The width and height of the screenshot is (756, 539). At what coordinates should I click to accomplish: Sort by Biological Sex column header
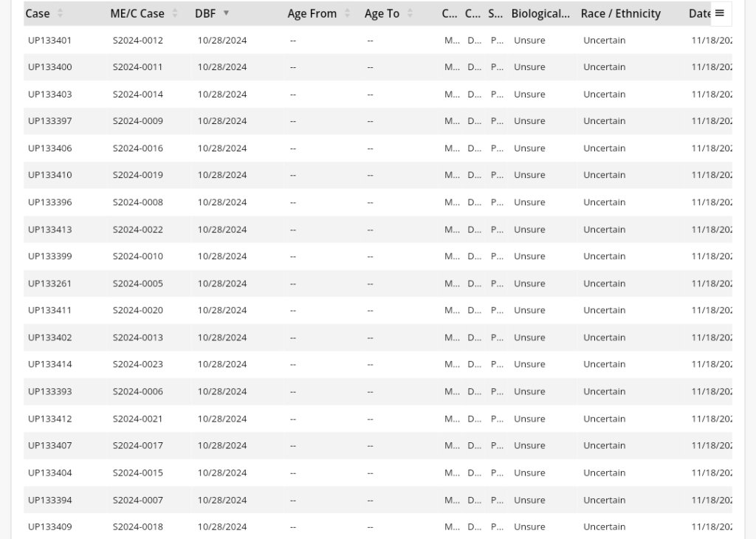pyautogui.click(x=540, y=13)
